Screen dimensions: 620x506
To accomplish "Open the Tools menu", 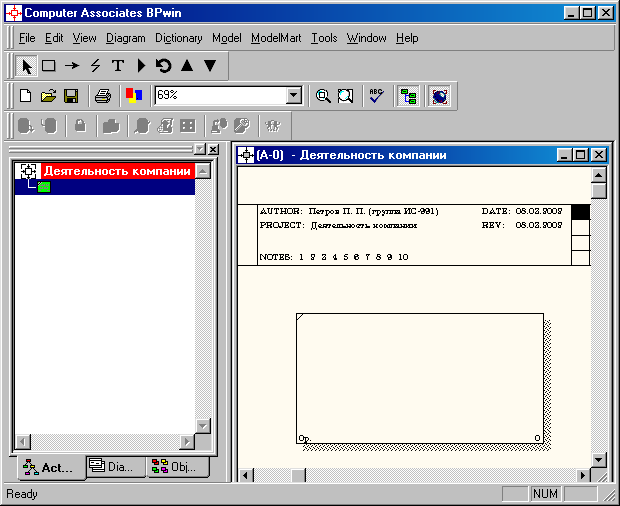I will [x=324, y=38].
